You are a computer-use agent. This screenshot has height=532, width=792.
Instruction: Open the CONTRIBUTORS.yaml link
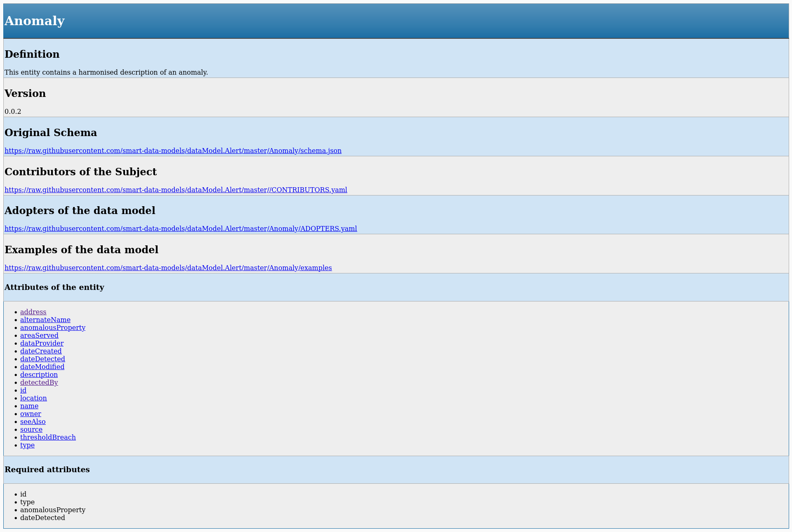pyautogui.click(x=176, y=190)
